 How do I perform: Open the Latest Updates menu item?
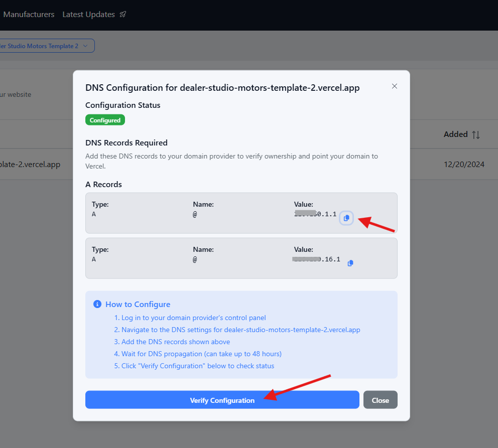(89, 15)
